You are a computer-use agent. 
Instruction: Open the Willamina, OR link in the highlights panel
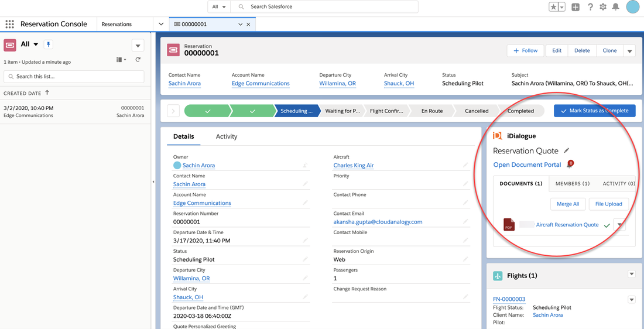(338, 83)
